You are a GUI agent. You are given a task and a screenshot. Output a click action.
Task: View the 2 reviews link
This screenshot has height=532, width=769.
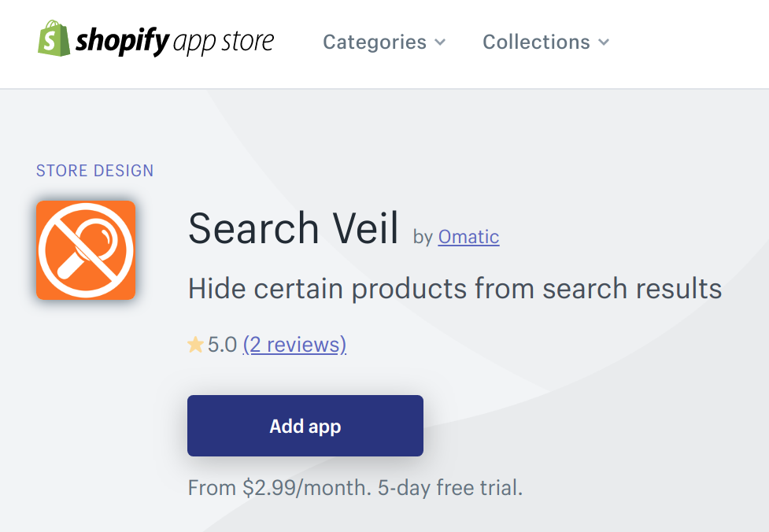[x=294, y=344]
